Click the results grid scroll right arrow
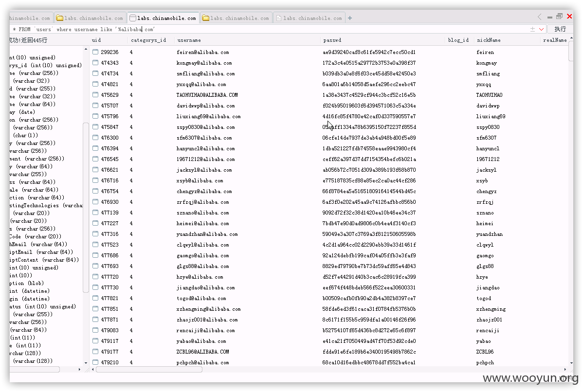The image size is (583, 392). [565, 369]
